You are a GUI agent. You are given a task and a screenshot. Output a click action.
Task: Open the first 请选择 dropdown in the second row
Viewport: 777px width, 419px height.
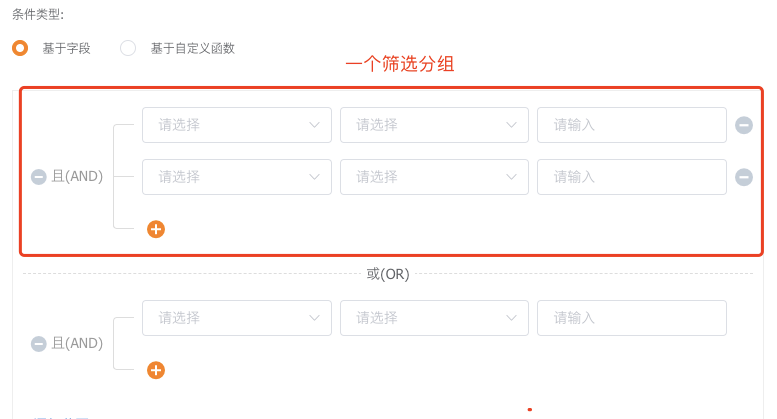click(x=237, y=177)
